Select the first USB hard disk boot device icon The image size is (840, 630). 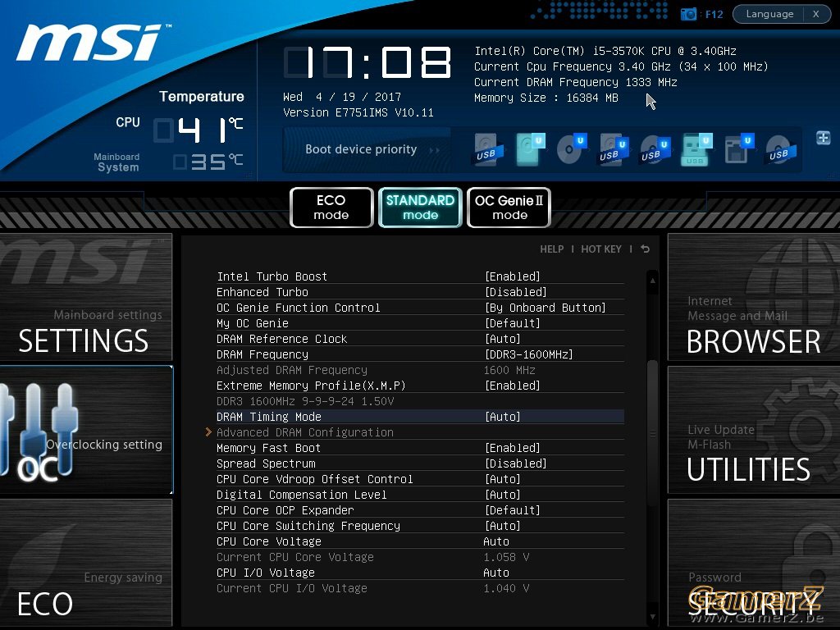pyautogui.click(x=487, y=150)
